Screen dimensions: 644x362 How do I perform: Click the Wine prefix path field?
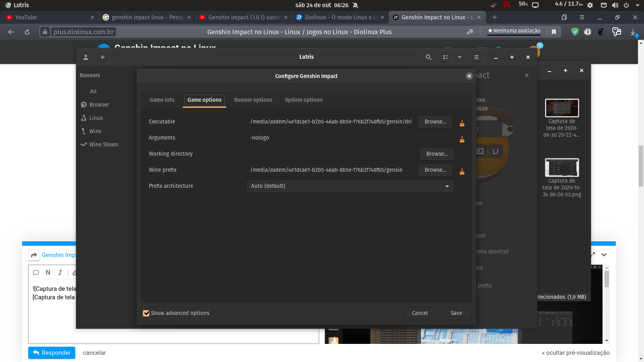331,170
